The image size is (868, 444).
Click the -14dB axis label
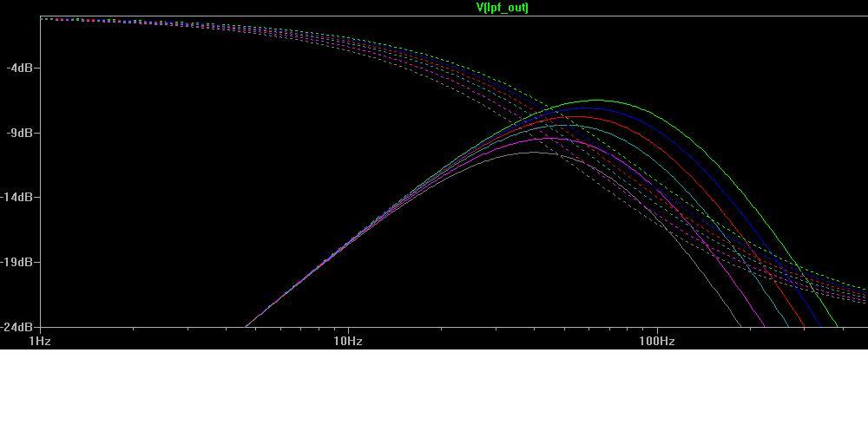(x=16, y=198)
